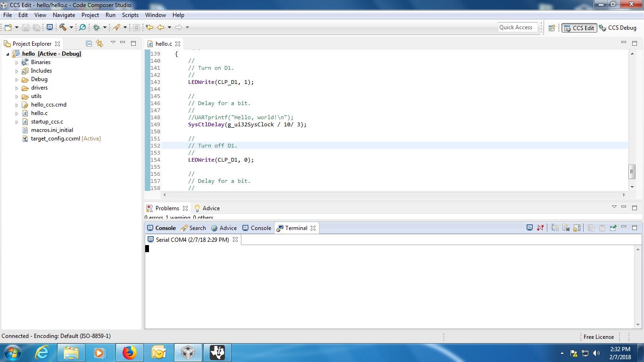Click the Back navigation arrow
Screen dimensions: 644x362
pos(161,27)
